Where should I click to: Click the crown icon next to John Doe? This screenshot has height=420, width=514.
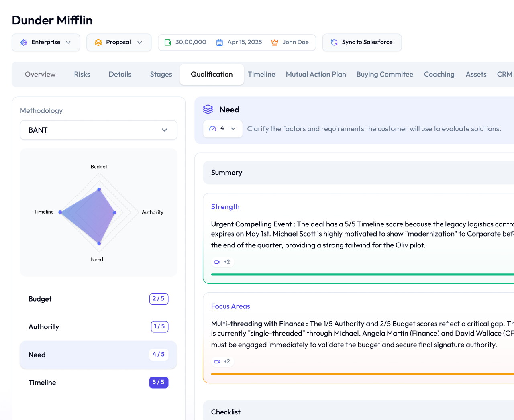pyautogui.click(x=275, y=42)
